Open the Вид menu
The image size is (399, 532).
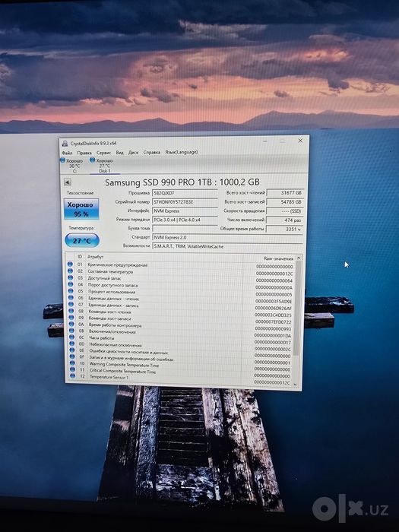pos(120,152)
